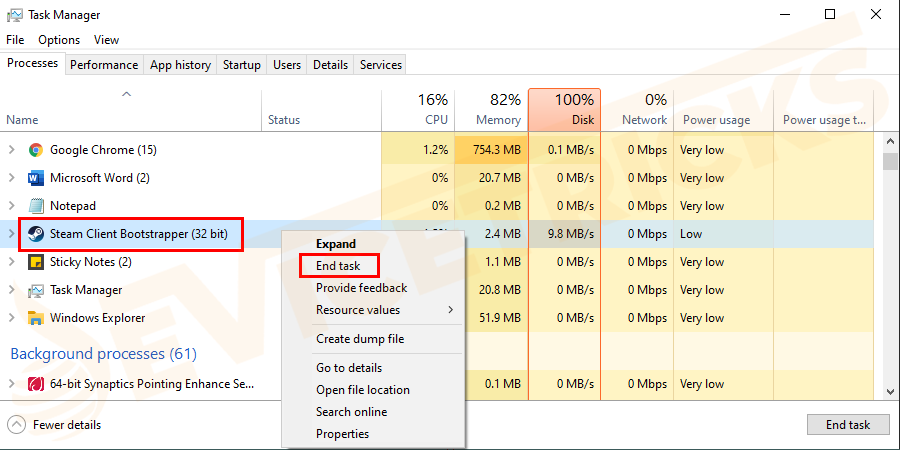The width and height of the screenshot is (900, 450).
Task: Click the vertical scrollbar thumb
Action: pos(890,161)
